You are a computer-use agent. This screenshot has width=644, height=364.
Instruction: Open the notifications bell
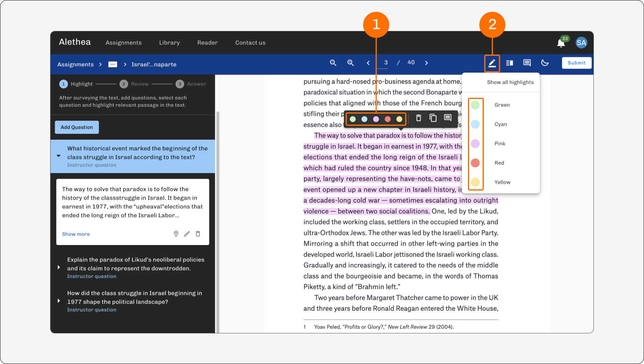(561, 43)
